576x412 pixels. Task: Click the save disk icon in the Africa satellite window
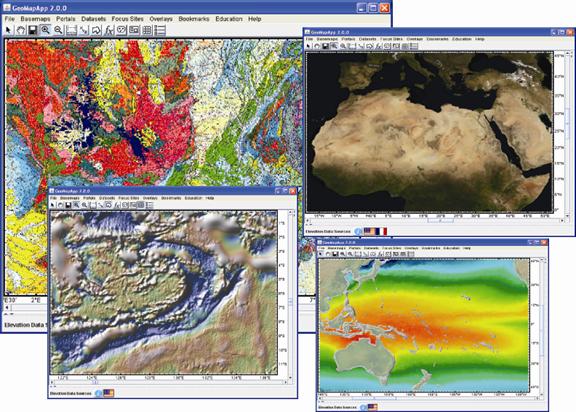coord(325,46)
